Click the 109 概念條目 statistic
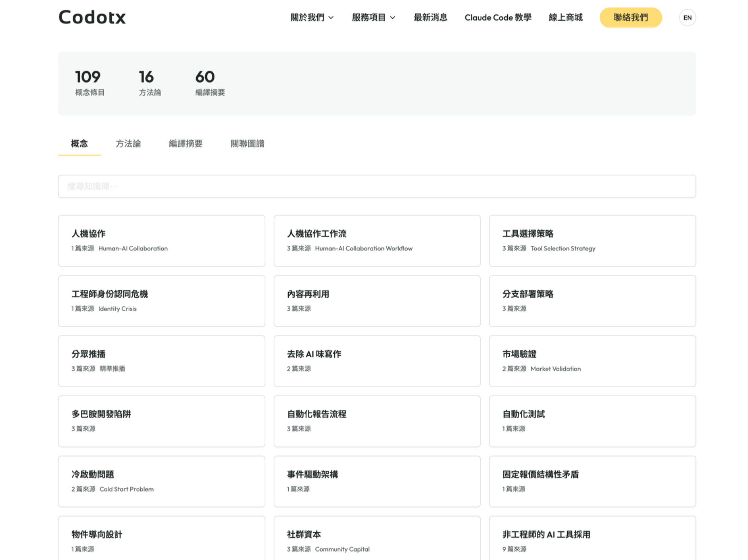 [x=90, y=83]
